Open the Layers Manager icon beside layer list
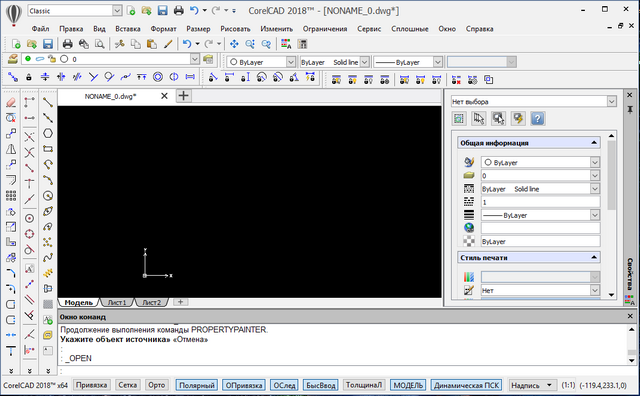 point(13,59)
